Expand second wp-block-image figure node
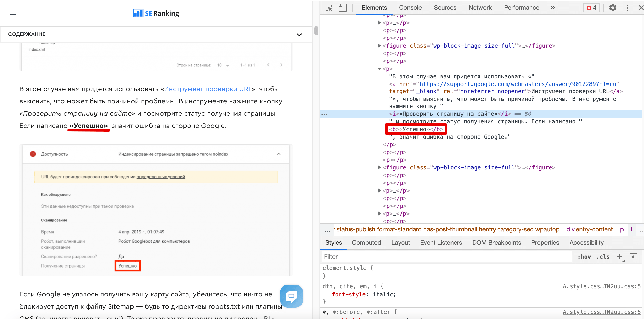 coord(379,168)
